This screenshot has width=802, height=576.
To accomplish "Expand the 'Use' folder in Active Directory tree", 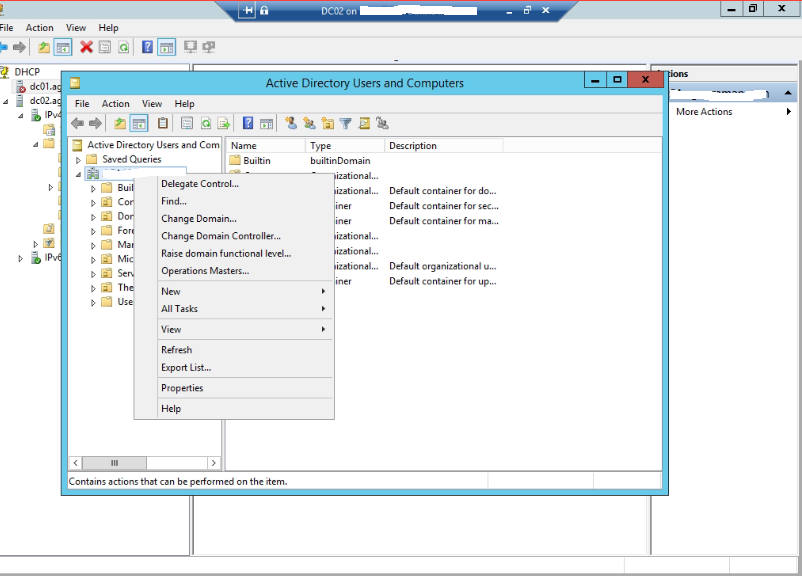I will (93, 303).
